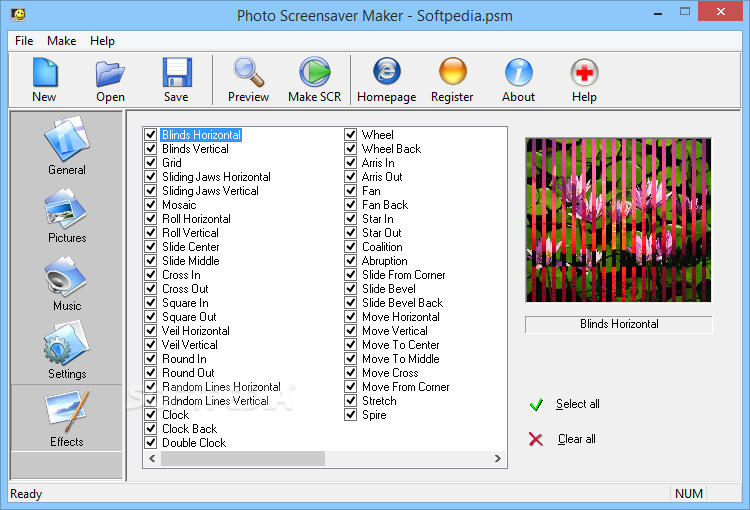Screen dimensions: 750x510
Task: Open the File menu
Action: point(24,41)
